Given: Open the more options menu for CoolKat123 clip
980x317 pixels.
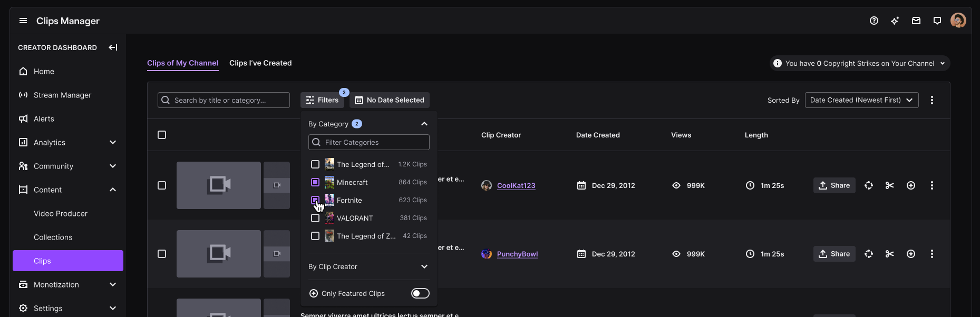Looking at the screenshot, I should pyautogui.click(x=932, y=185).
